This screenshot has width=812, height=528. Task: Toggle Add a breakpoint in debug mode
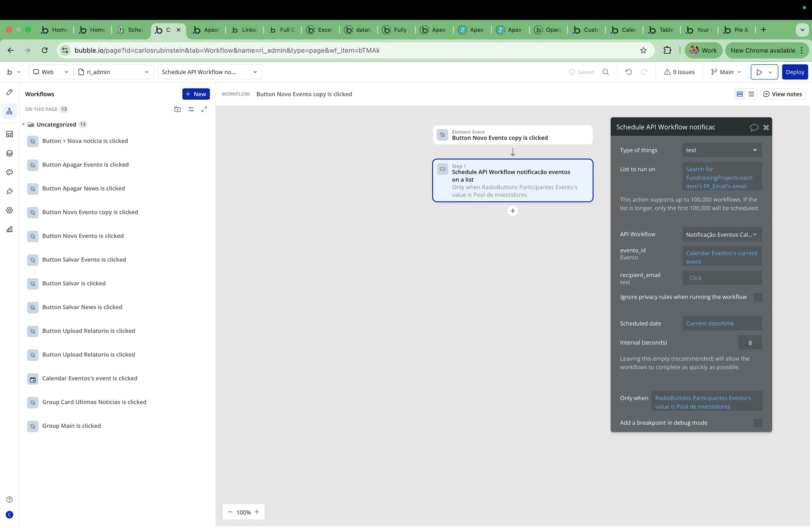[x=757, y=423]
